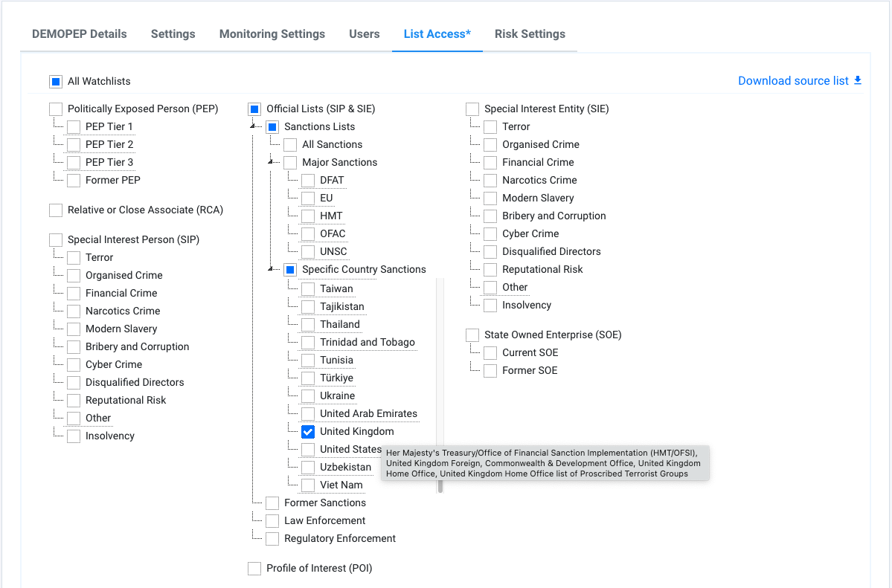The width and height of the screenshot is (892, 588).
Task: Toggle the All Watchlists checkbox
Action: tap(57, 81)
